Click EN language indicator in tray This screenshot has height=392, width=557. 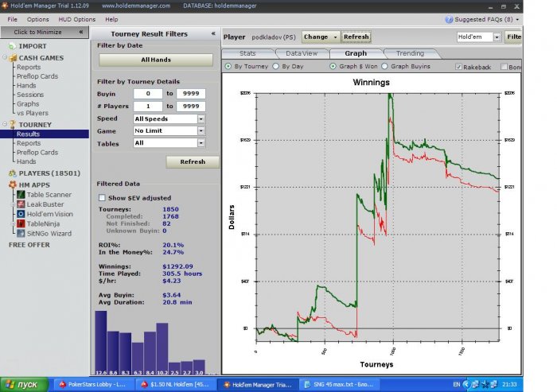[x=457, y=384]
